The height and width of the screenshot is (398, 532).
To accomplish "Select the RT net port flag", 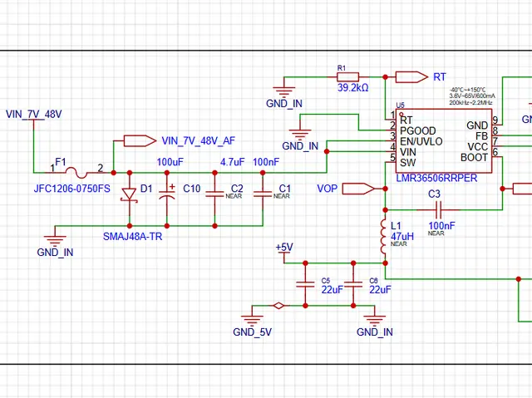I will point(411,76).
